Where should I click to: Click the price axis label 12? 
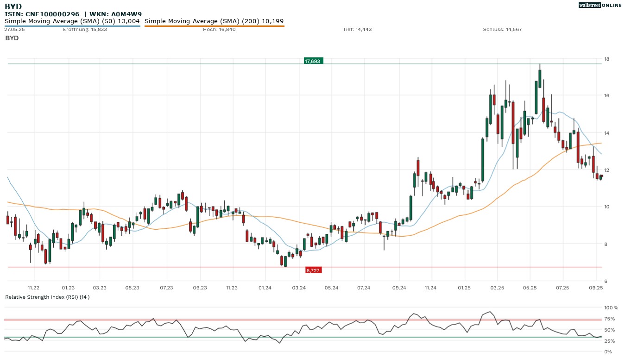pos(606,170)
